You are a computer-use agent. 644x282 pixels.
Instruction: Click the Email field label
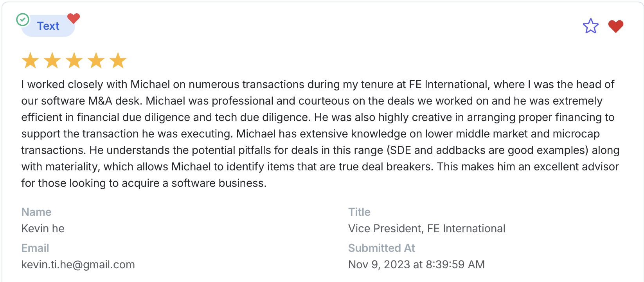(x=35, y=248)
